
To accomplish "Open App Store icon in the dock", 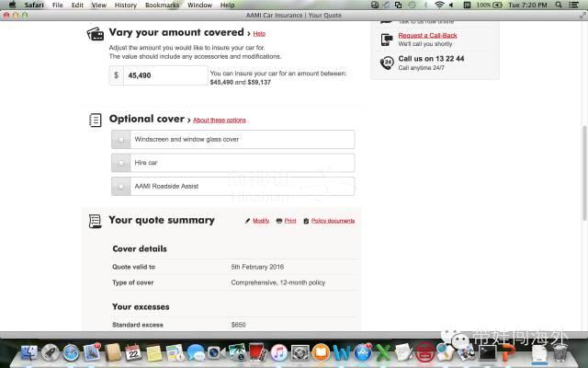I will click(x=362, y=352).
